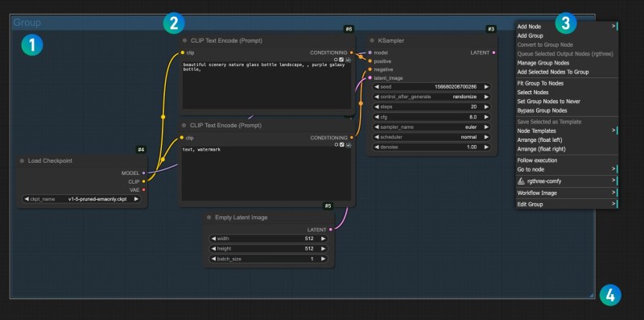
Task: Choose Select Nodes in context menu
Action: 567,92
